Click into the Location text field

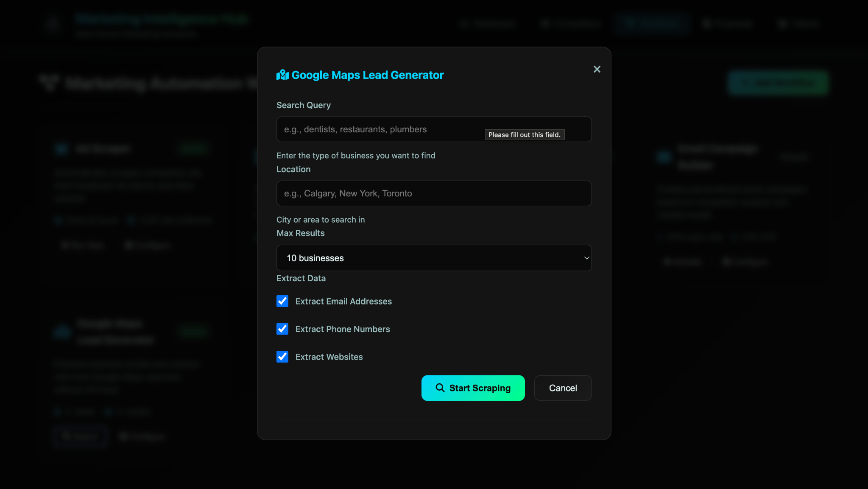click(x=434, y=193)
